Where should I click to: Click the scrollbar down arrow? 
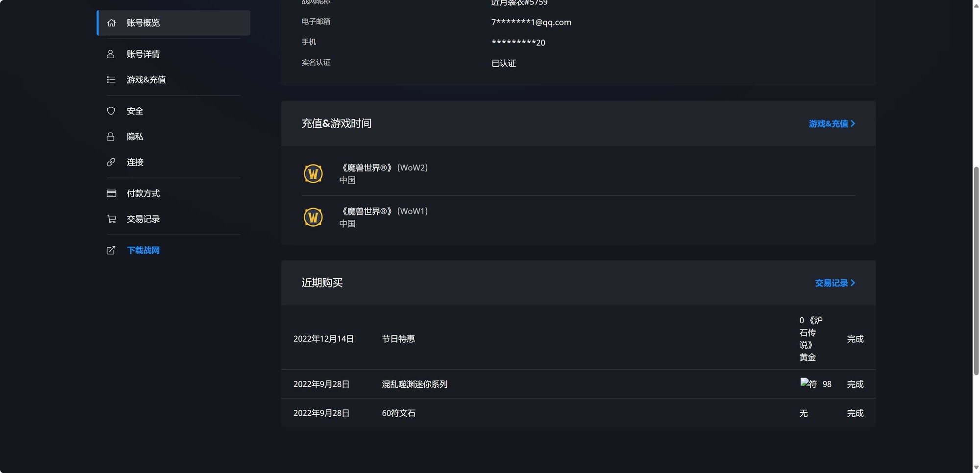coord(976,468)
